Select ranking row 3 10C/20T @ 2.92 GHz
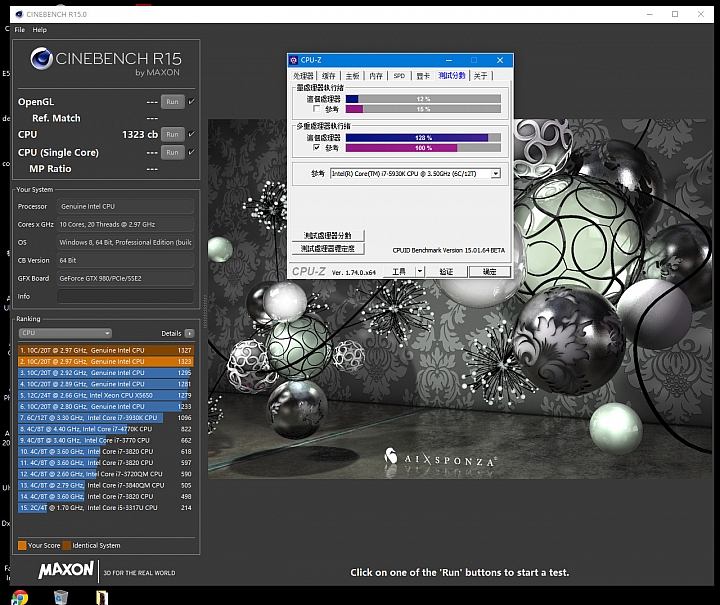720x605 pixels. pyautogui.click(x=106, y=373)
